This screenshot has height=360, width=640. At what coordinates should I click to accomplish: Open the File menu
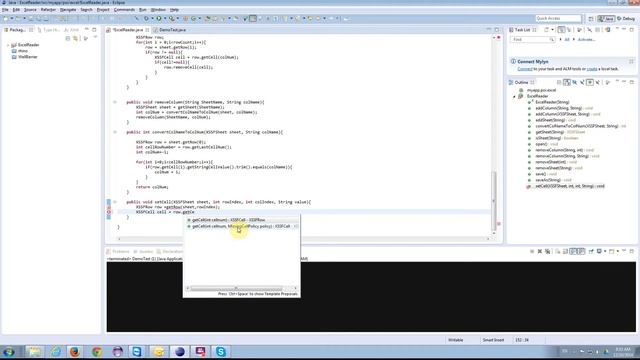(x=5, y=9)
